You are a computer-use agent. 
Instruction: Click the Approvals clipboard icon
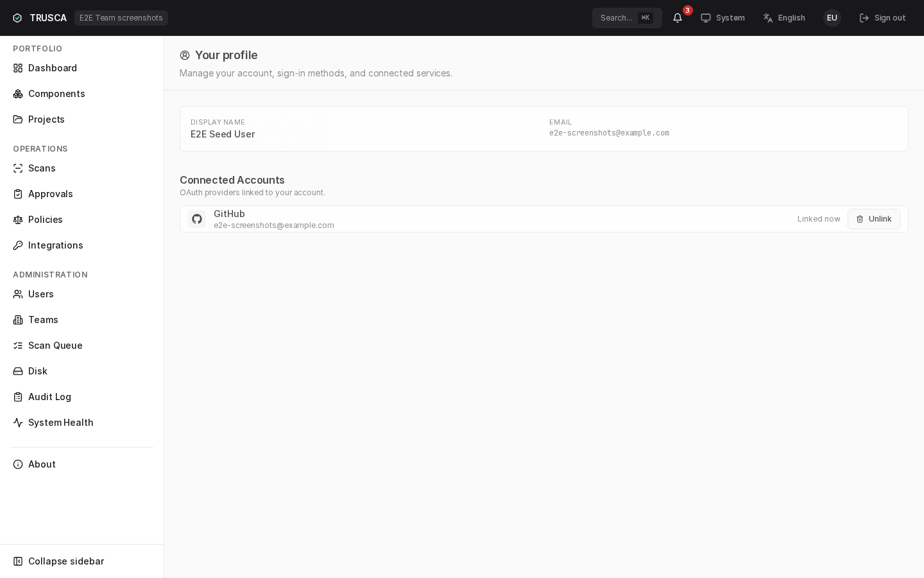click(x=18, y=194)
